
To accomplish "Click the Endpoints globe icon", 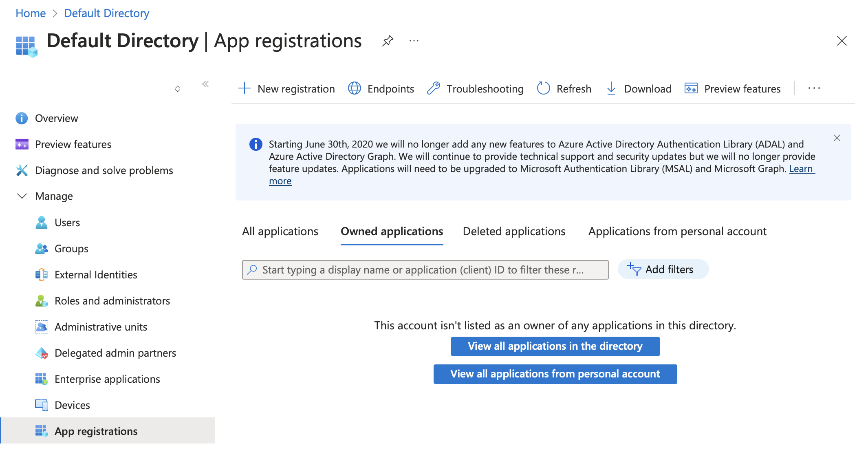I will tap(355, 88).
